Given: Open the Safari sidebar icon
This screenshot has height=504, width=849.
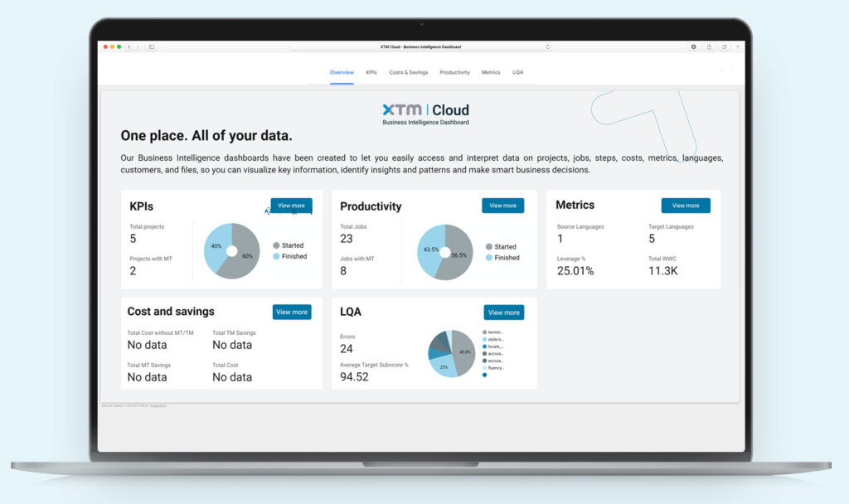Looking at the screenshot, I should [151, 46].
